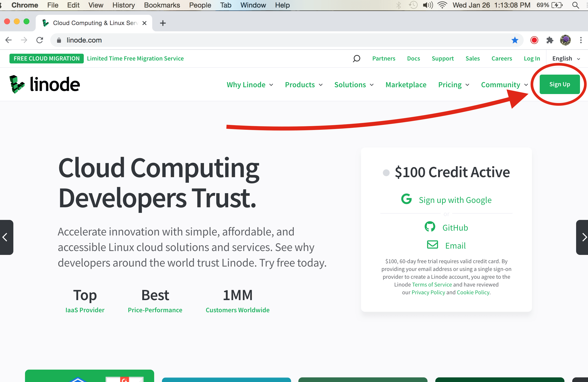Advance the carousel with the right arrow
588x382 pixels.
(585, 237)
